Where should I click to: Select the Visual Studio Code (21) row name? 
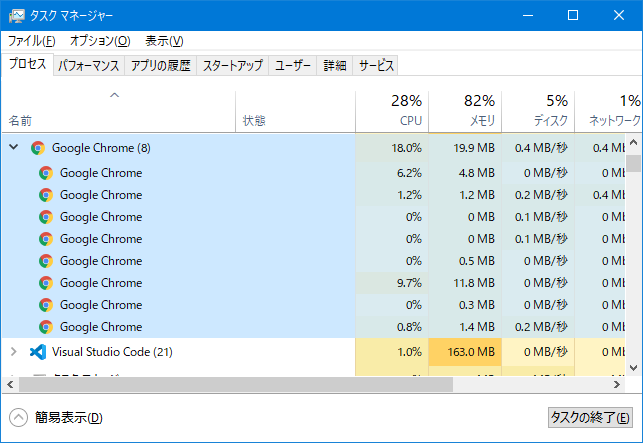point(112,352)
